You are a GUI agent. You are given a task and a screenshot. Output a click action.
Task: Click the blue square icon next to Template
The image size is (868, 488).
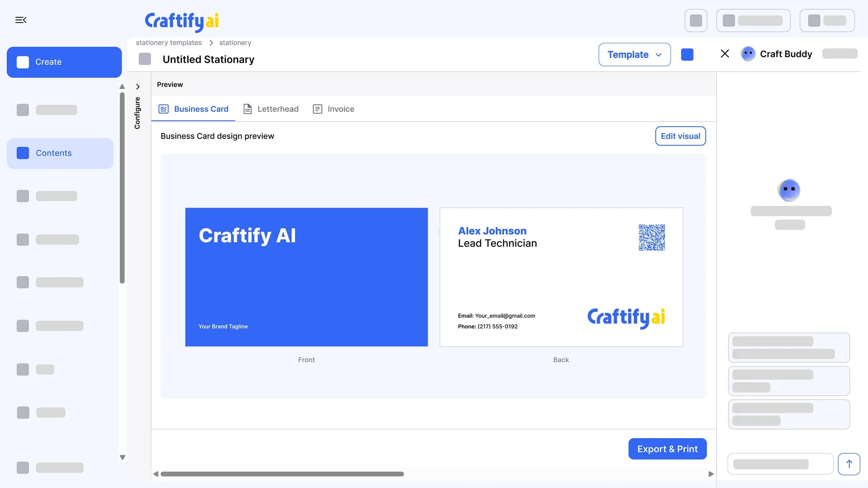[x=687, y=54]
